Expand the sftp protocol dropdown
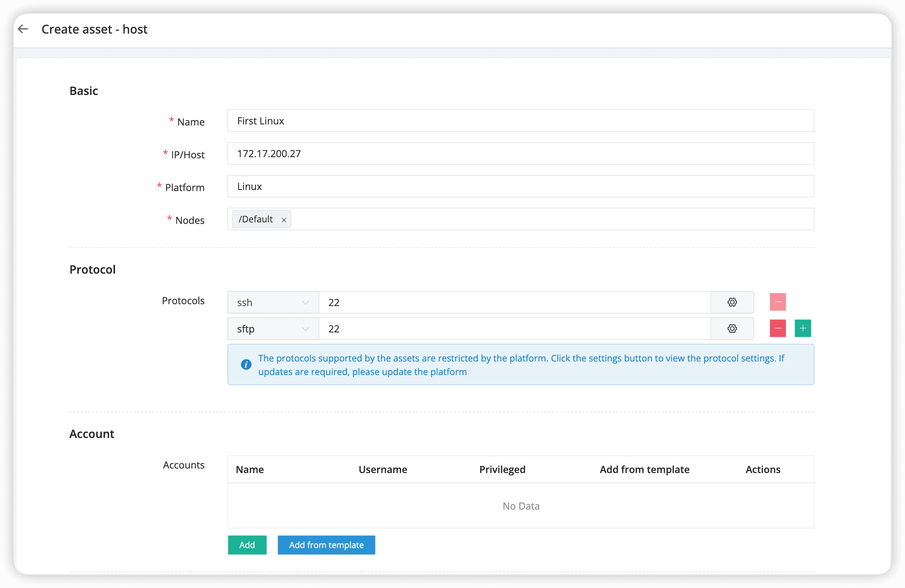 (x=273, y=329)
